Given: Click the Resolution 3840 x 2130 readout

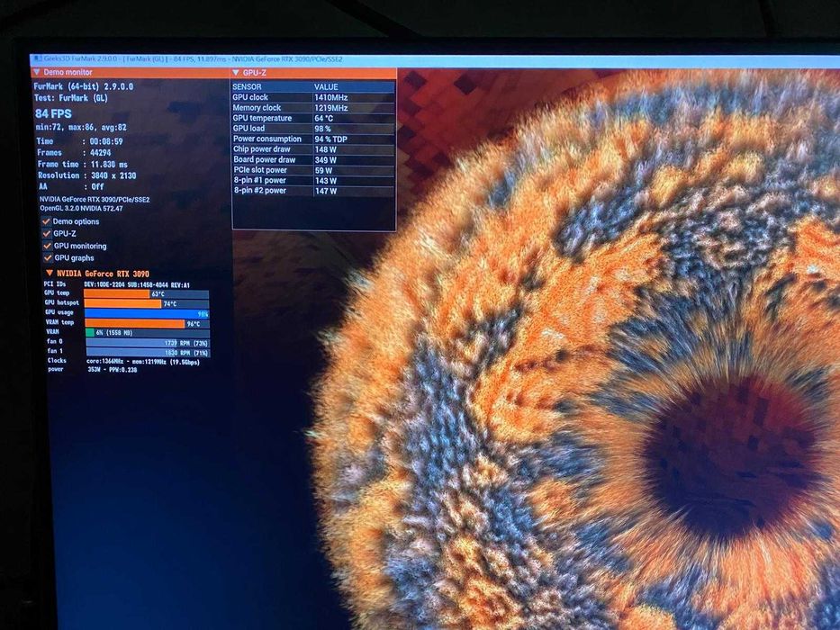Looking at the screenshot, I should [87, 175].
